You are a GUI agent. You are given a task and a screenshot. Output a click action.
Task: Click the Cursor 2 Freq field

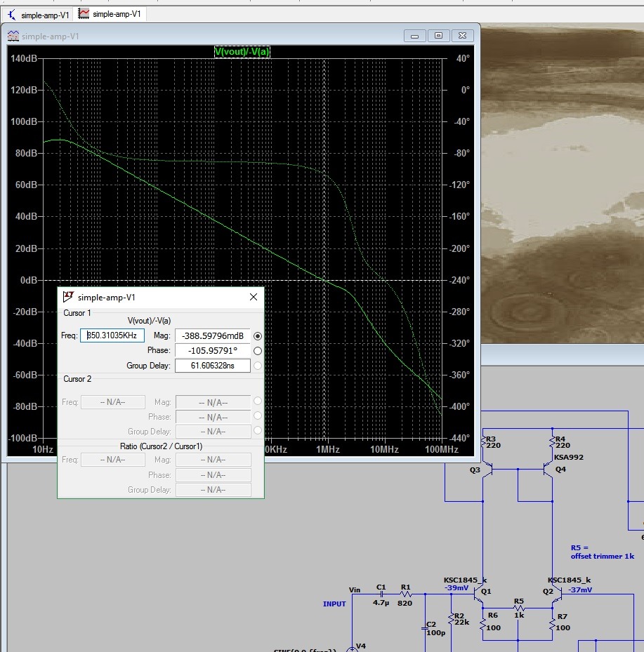113,402
